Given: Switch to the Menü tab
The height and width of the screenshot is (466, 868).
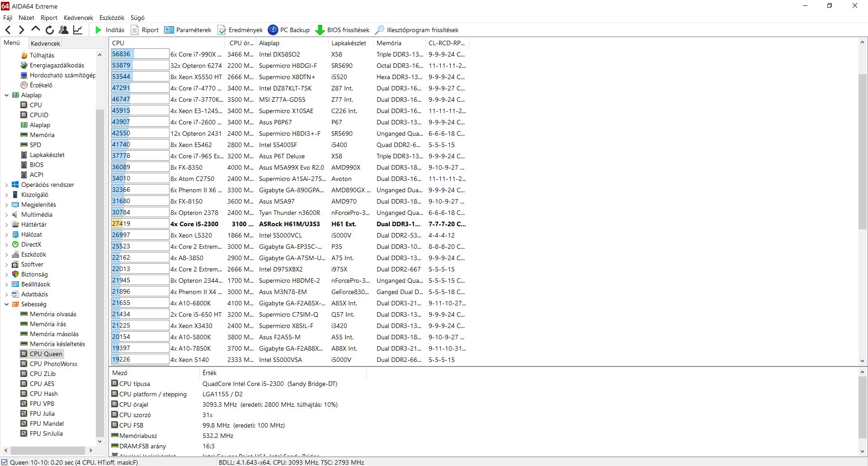Looking at the screenshot, I should click(12, 43).
